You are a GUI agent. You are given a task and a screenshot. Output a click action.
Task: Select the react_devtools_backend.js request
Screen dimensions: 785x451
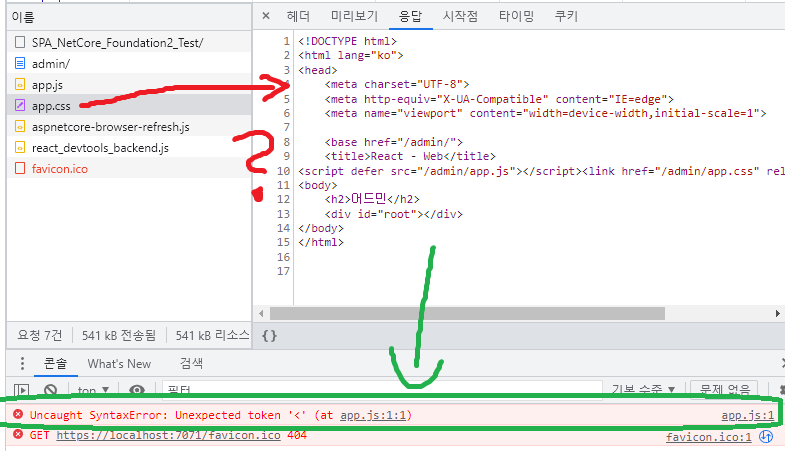(x=129, y=147)
